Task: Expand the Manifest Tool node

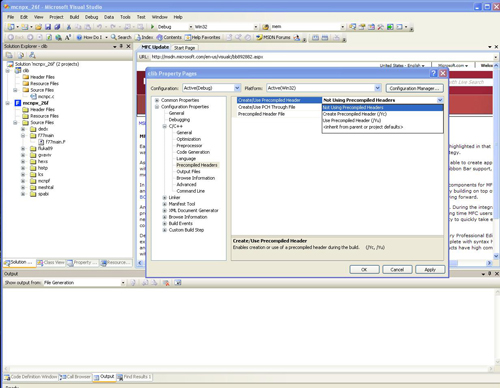Action: [x=164, y=204]
